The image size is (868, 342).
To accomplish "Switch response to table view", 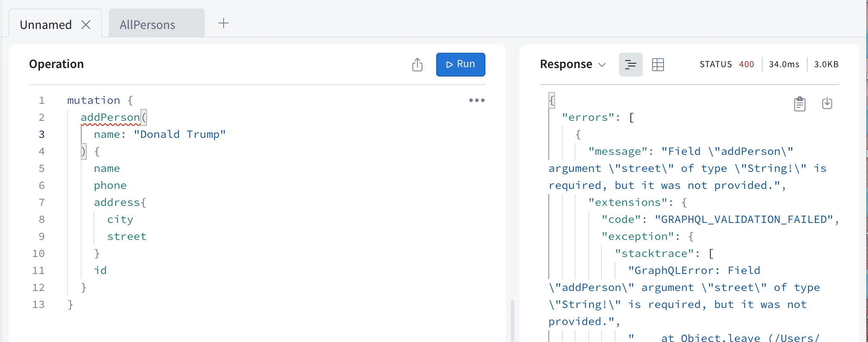I will coord(658,65).
